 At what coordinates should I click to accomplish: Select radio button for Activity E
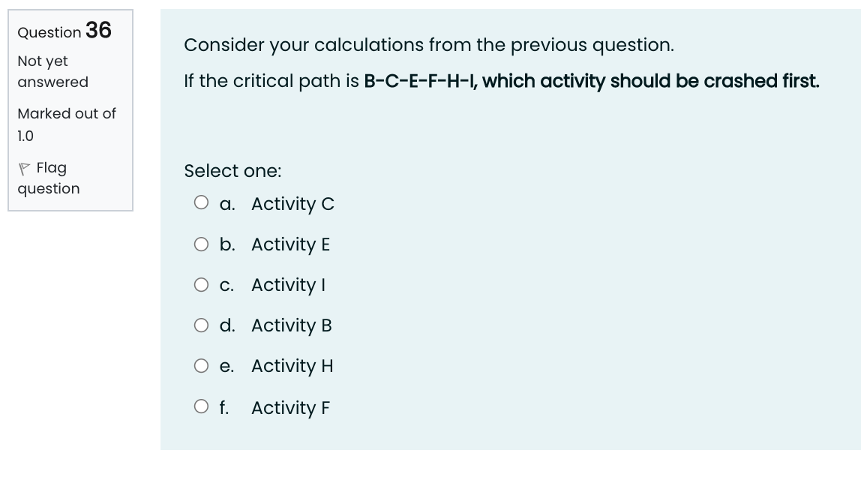coord(201,243)
